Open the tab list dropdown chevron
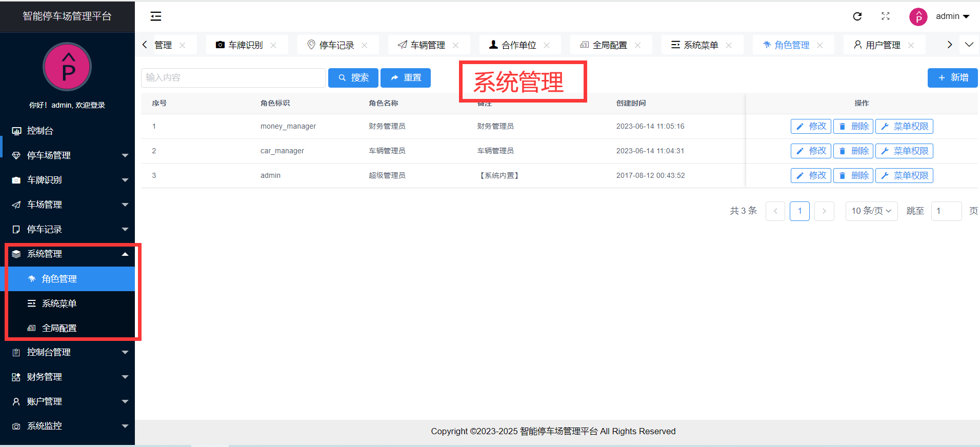This screenshot has width=980, height=447. click(x=969, y=45)
